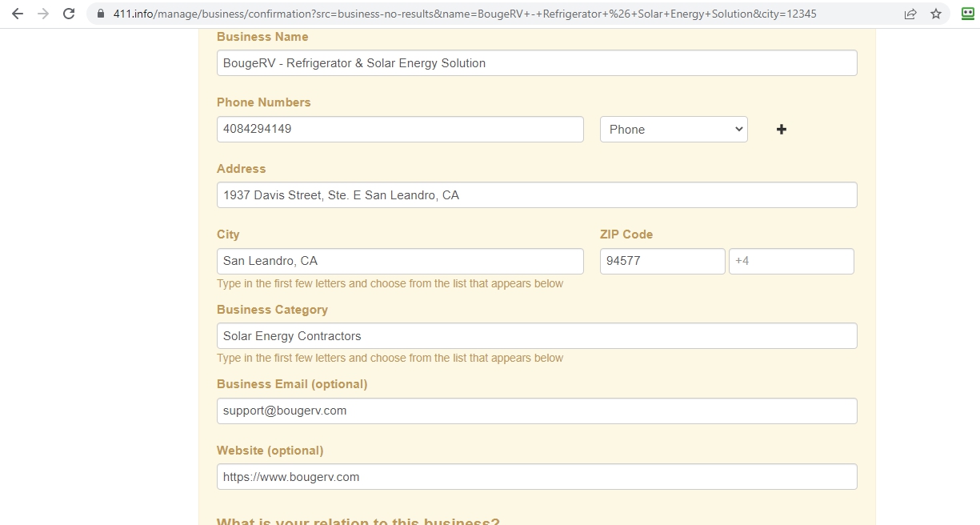Image resolution: width=980 pixels, height=525 pixels.
Task: Share this page from address bar
Action: pos(910,14)
